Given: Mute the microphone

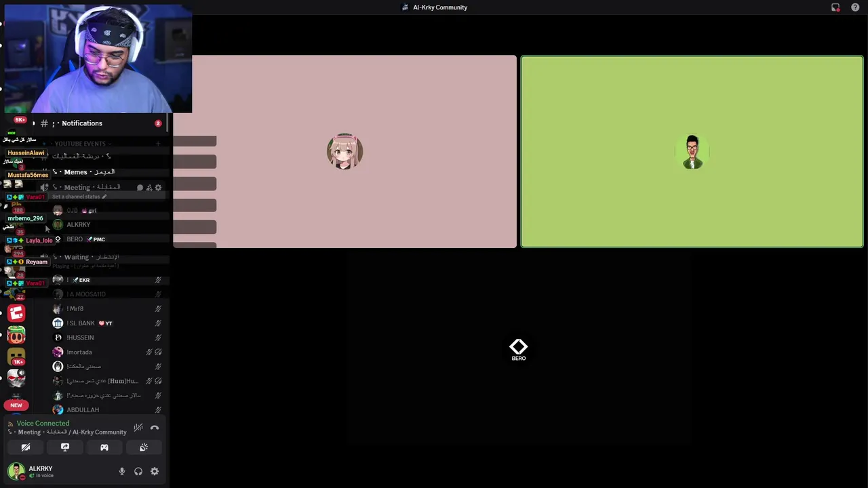Looking at the screenshot, I should (122, 471).
